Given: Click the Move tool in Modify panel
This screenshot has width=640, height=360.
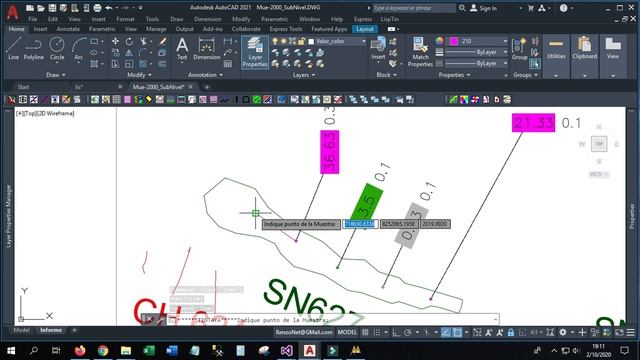Looking at the screenshot, I should tap(116, 41).
